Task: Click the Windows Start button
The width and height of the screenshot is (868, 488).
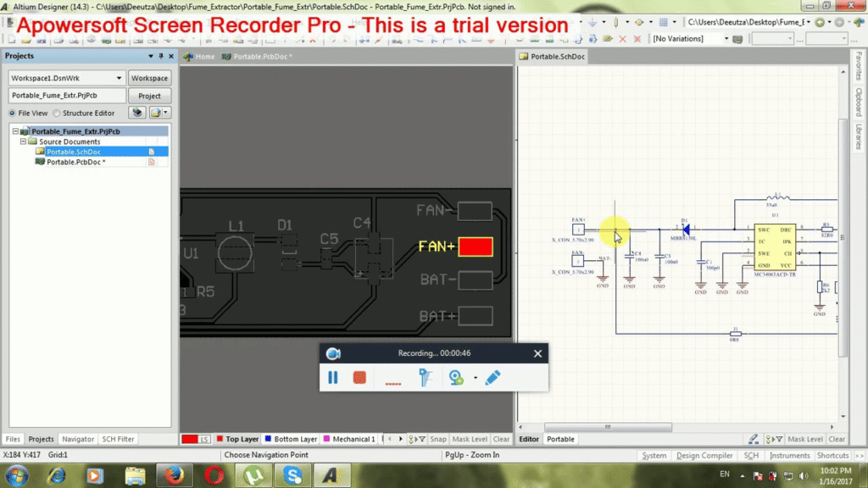Action: coord(17,475)
